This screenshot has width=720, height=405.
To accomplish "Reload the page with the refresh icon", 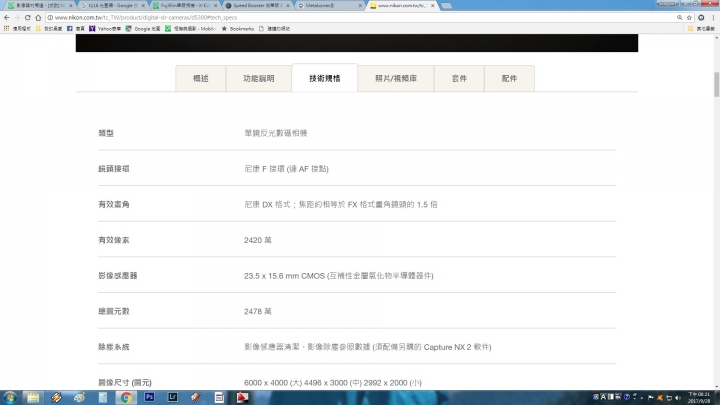I will pos(28,17).
